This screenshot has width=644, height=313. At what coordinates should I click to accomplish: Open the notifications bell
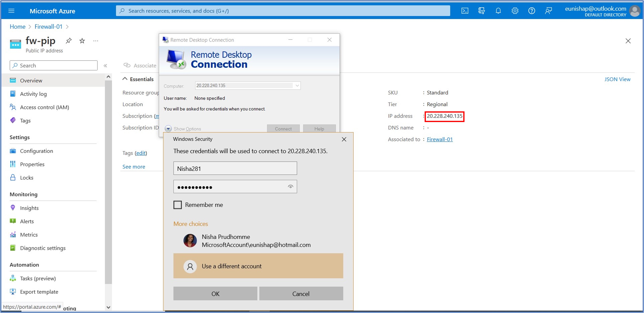(x=498, y=10)
